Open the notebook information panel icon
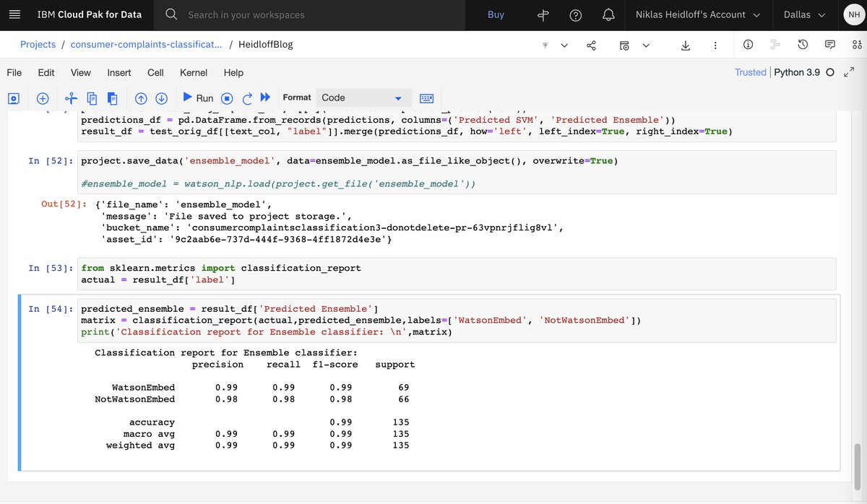 748,45
